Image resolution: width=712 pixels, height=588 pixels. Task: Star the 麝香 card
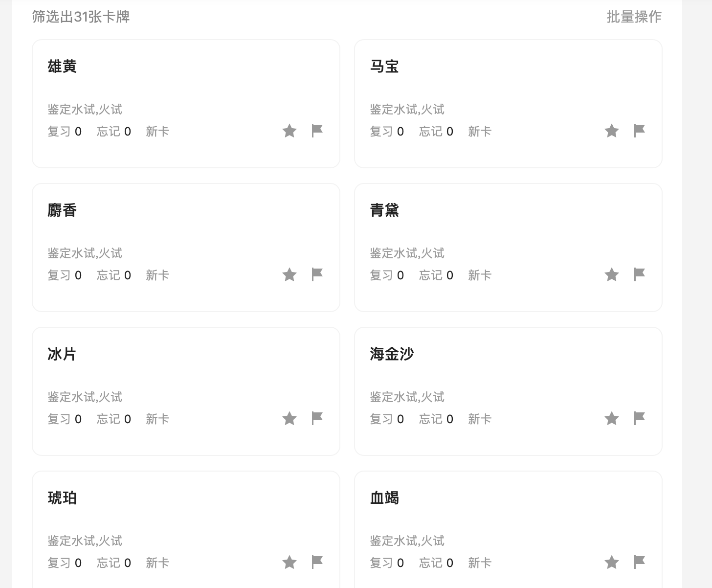pyautogui.click(x=289, y=275)
